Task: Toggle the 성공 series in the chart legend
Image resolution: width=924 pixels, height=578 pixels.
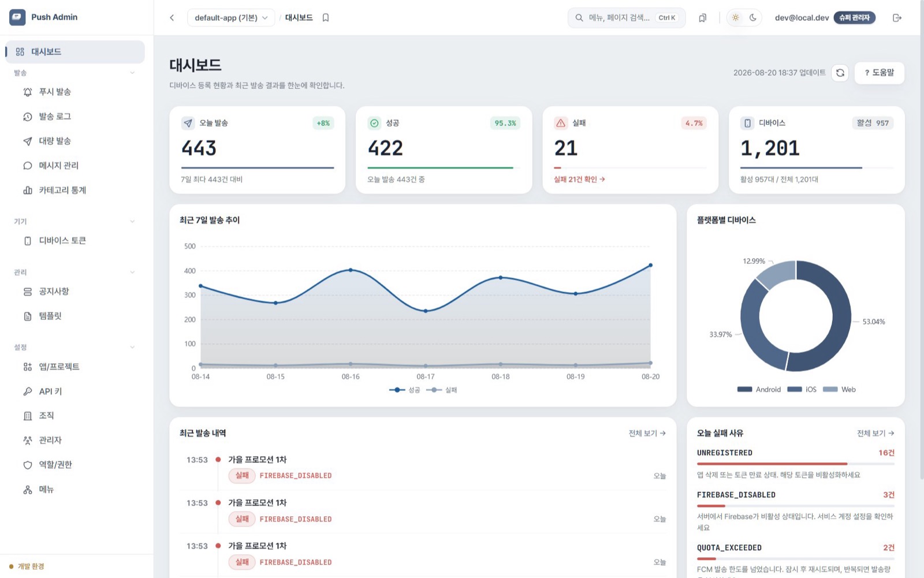Action: 405,390
